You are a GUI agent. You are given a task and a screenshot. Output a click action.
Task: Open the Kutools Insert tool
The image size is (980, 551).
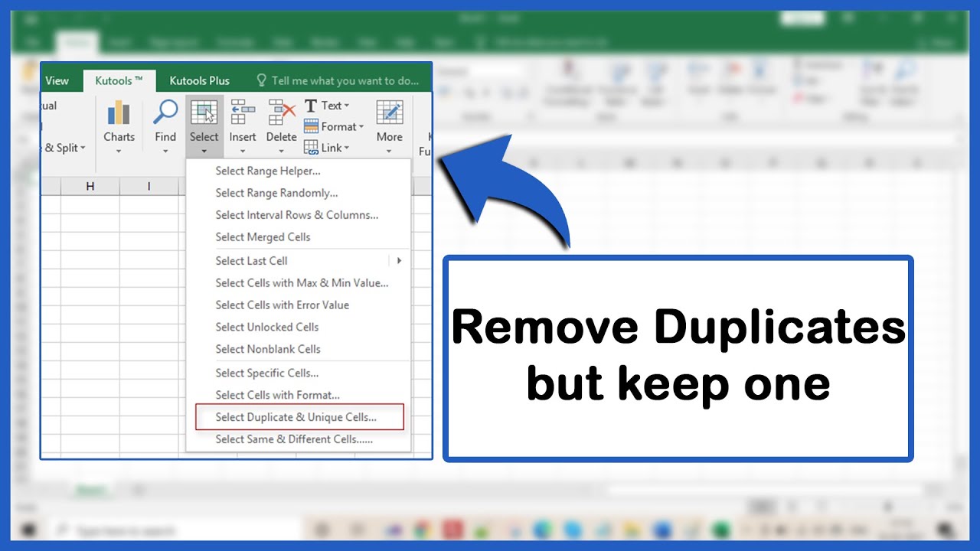click(x=243, y=126)
